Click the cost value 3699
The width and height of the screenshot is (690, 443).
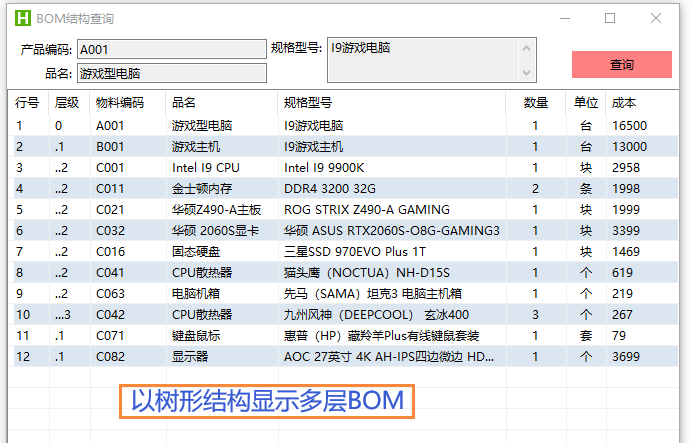(x=626, y=357)
